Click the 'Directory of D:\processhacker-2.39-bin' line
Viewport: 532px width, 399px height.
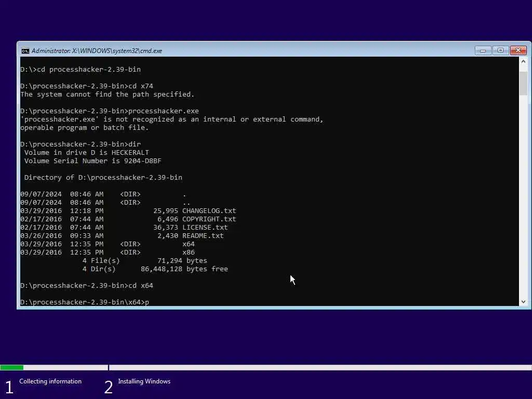tap(103, 178)
